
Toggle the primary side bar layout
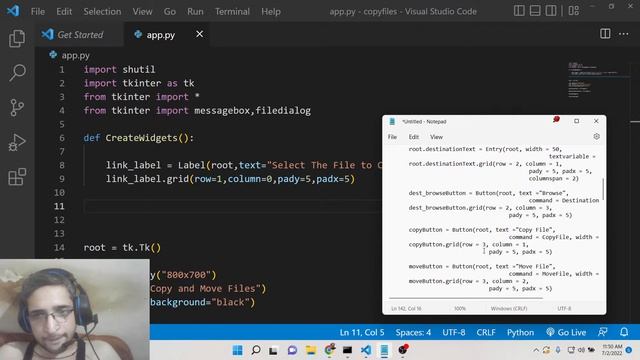[x=519, y=11]
